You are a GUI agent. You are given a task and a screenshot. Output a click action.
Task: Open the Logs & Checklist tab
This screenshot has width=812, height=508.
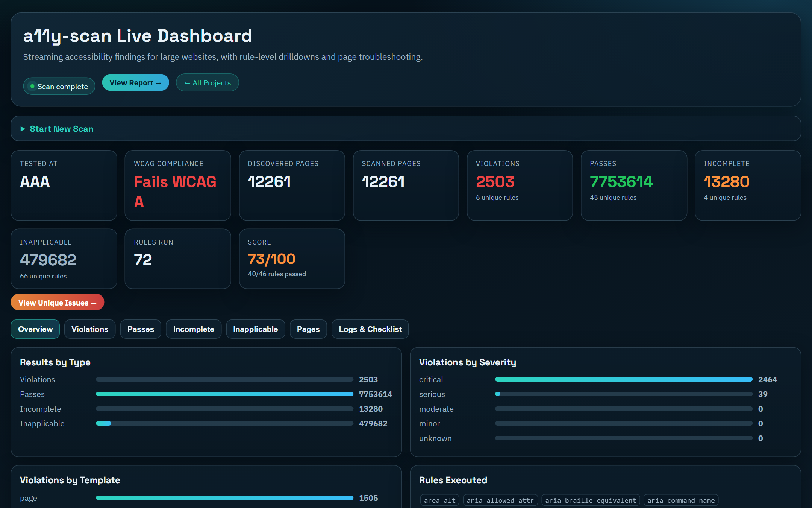370,329
